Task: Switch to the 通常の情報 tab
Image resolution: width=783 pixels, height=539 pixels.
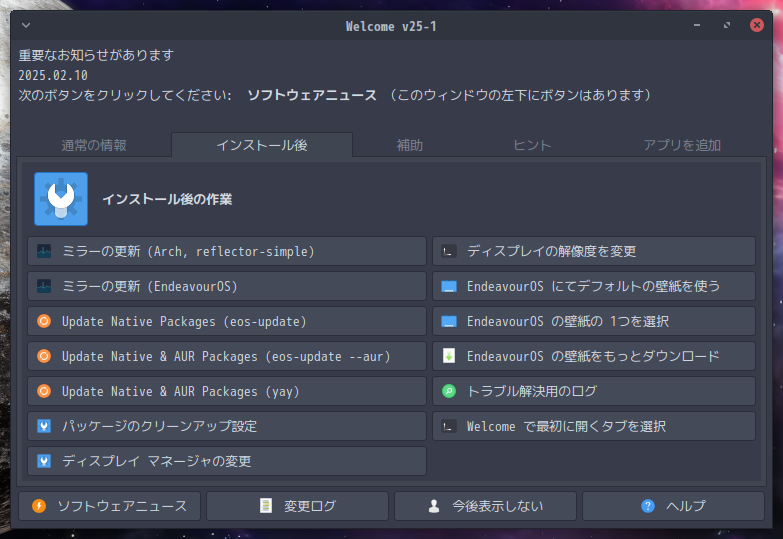Action: tap(94, 146)
